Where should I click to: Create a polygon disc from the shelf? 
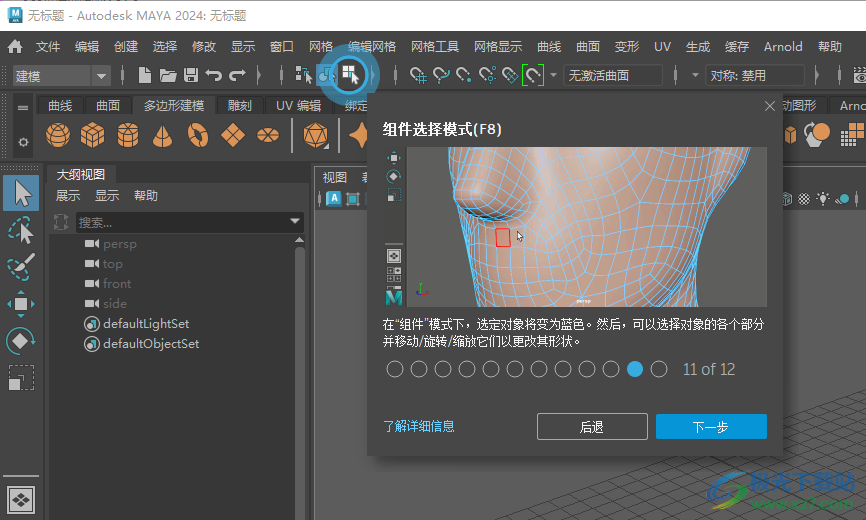tap(268, 135)
